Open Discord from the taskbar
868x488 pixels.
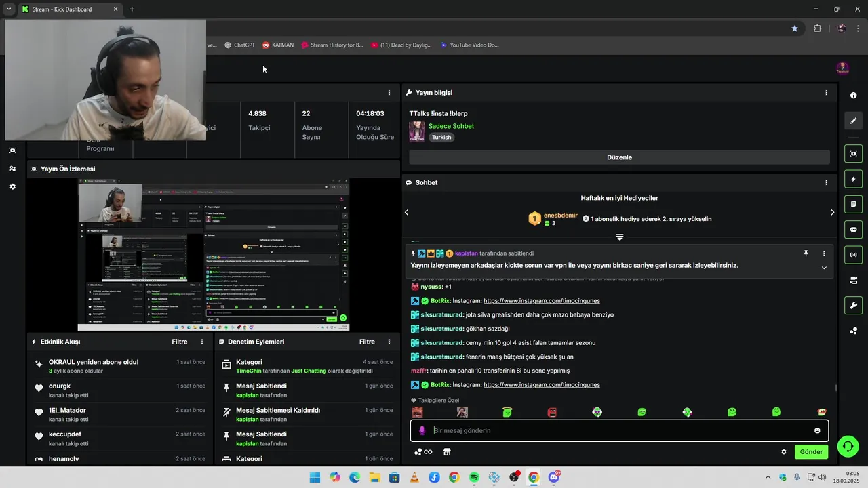(554, 477)
